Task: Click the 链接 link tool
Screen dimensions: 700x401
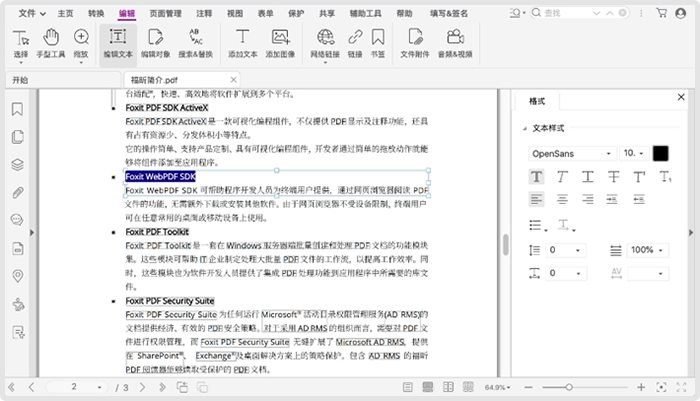Action: click(x=355, y=44)
